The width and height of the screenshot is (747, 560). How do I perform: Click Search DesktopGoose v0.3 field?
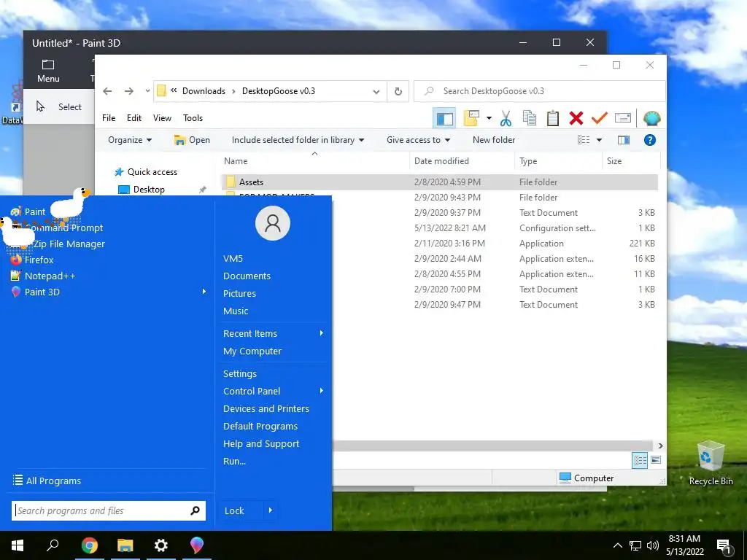point(539,91)
